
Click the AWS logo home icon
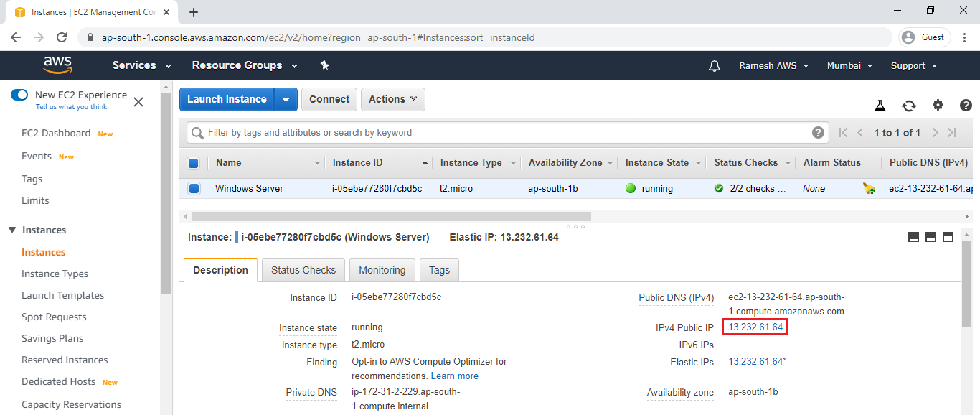coord(57,65)
